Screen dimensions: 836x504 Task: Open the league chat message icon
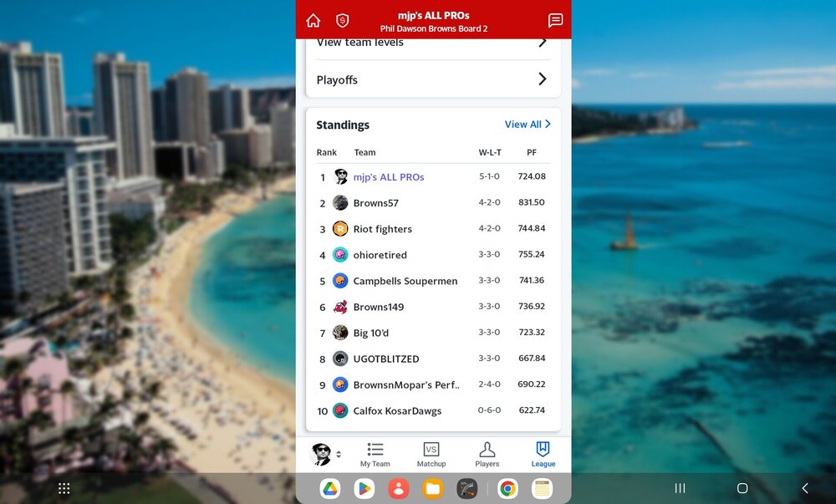coord(555,21)
